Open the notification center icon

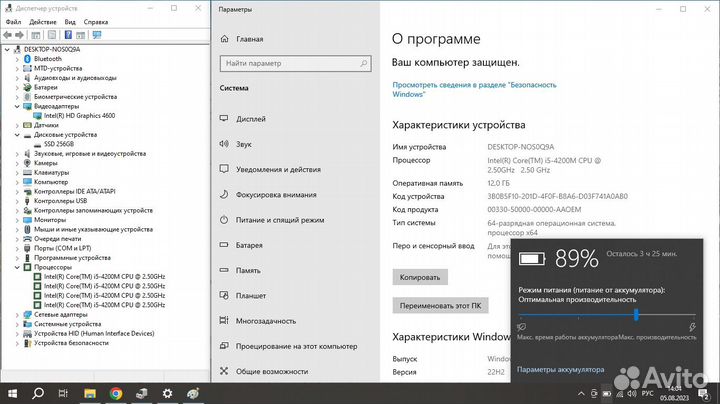tap(703, 394)
